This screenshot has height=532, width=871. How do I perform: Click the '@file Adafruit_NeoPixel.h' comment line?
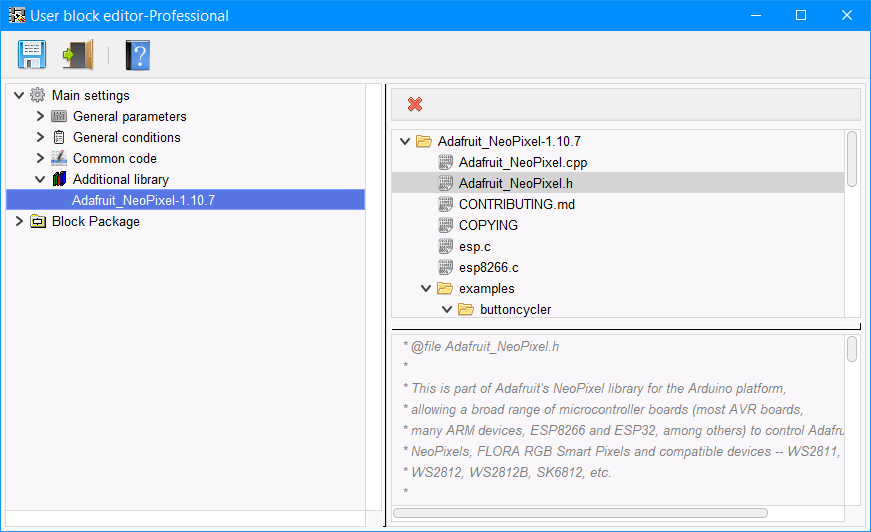click(481, 347)
